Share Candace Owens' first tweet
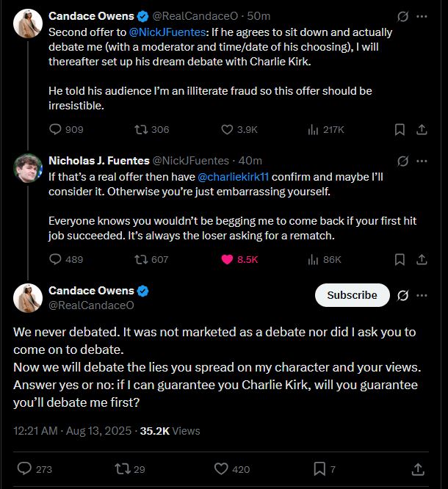This screenshot has width=448, height=489. tap(422, 129)
